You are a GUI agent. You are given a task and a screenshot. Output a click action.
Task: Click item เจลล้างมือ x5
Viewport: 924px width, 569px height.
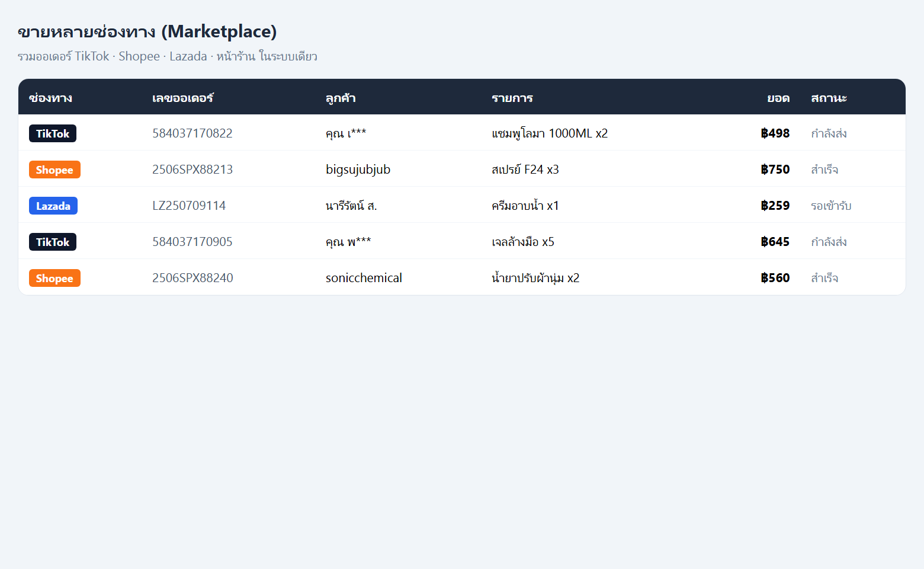(x=523, y=242)
